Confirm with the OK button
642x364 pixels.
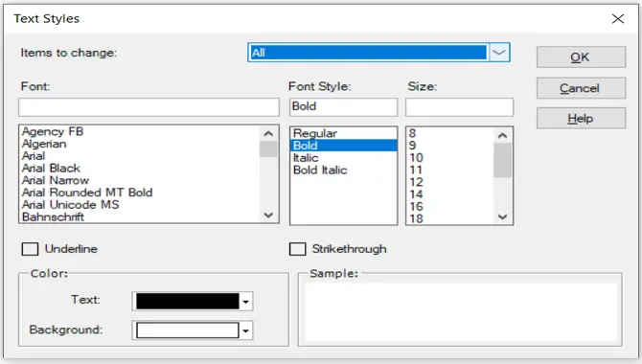(x=581, y=57)
